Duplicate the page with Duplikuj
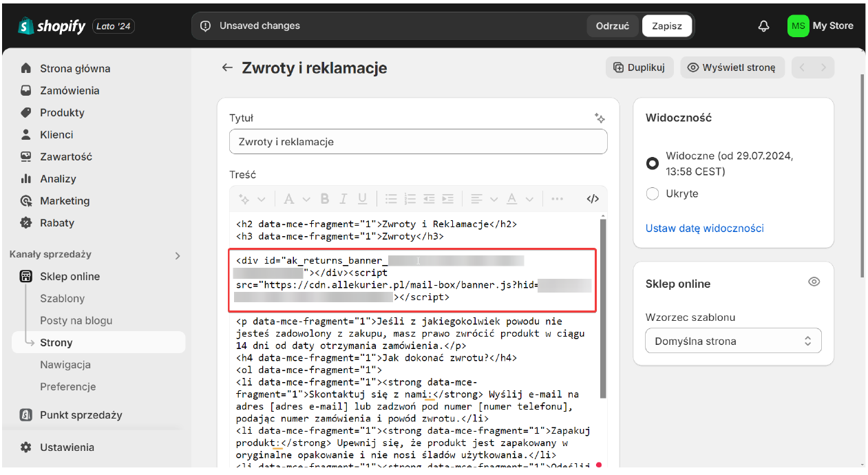This screenshot has width=868, height=475. click(639, 67)
